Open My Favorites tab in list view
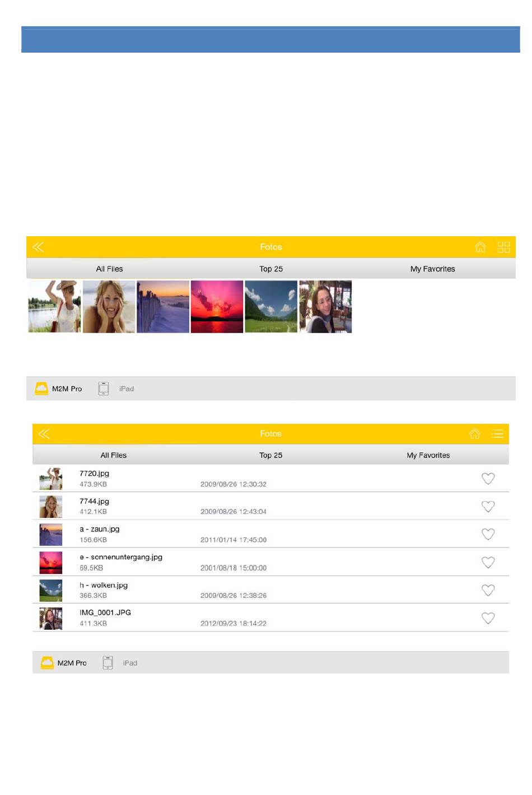The image size is (532, 795). [x=428, y=455]
